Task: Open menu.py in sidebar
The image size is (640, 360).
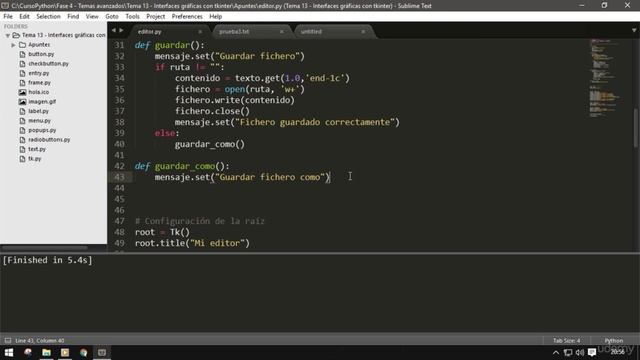Action: point(39,121)
